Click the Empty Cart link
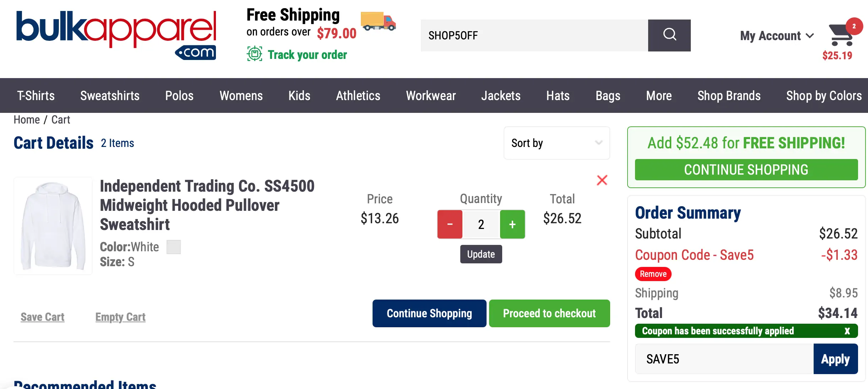Image resolution: width=868 pixels, height=389 pixels. click(120, 317)
